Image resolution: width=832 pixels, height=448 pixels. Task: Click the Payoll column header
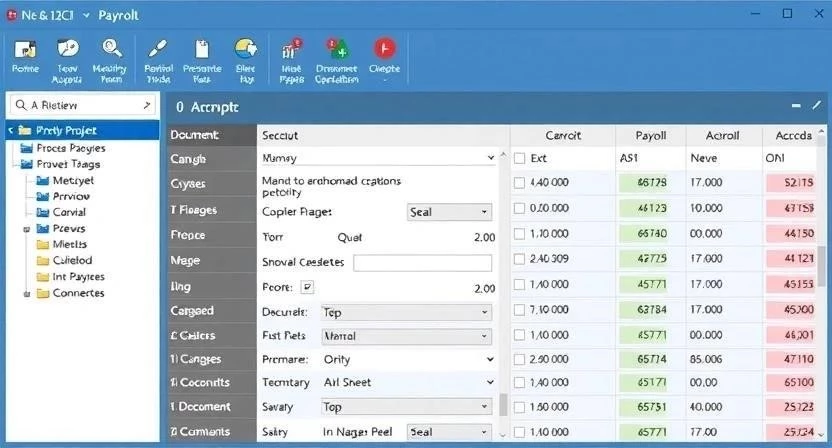(x=651, y=136)
